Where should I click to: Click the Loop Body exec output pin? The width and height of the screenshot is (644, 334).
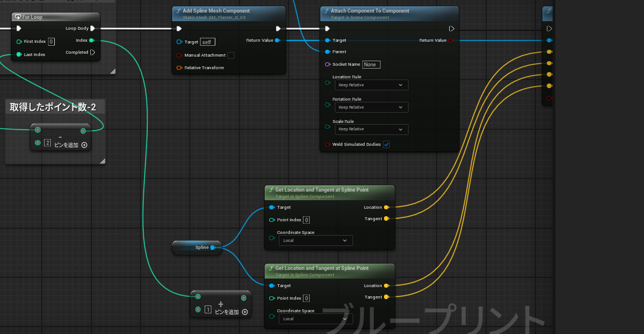[x=91, y=28]
